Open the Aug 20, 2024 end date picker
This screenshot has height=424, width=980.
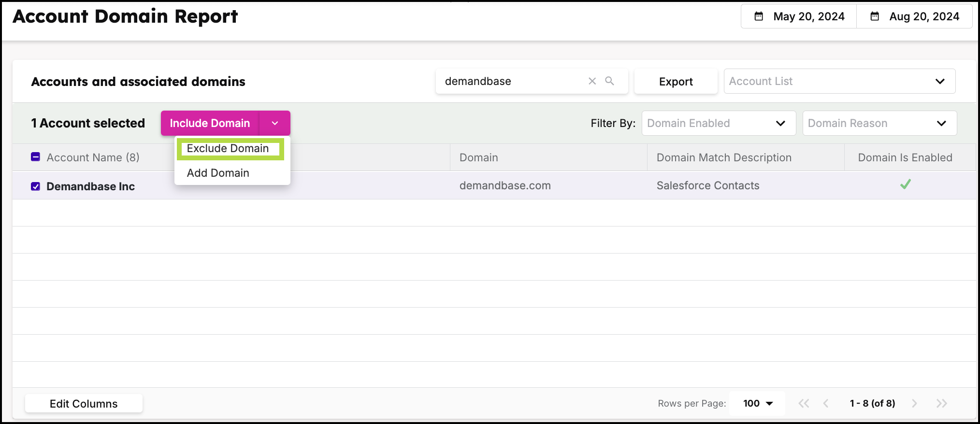[x=914, y=16]
